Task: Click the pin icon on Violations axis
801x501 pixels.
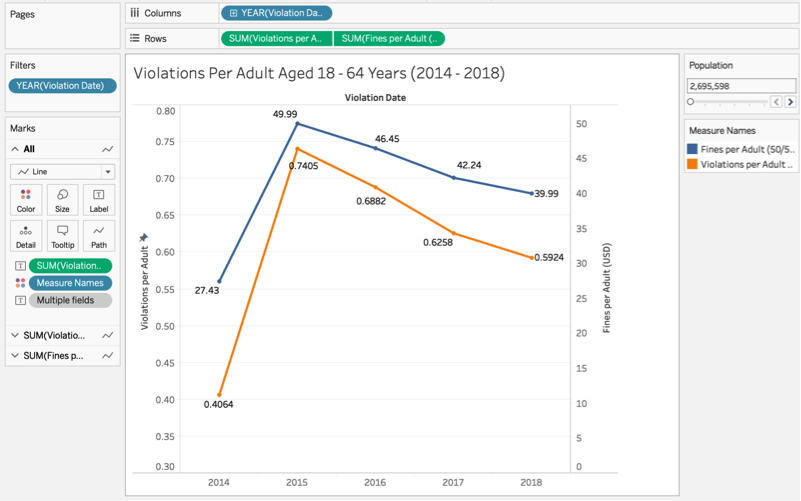Action: 143,238
